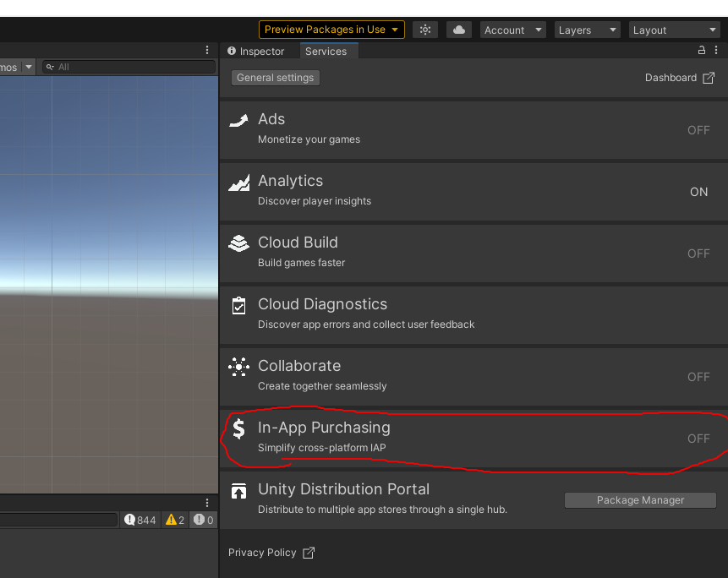The height and width of the screenshot is (578, 728).
Task: Click the General settings button
Action: point(276,78)
